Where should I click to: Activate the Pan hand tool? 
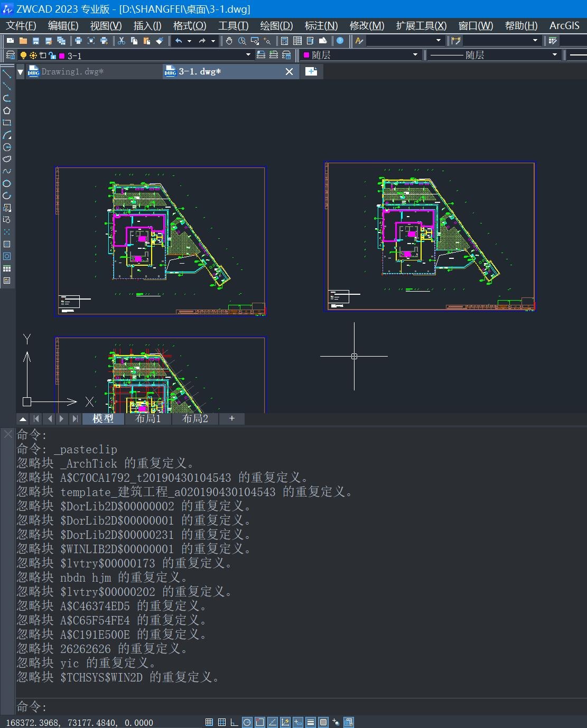(x=229, y=41)
